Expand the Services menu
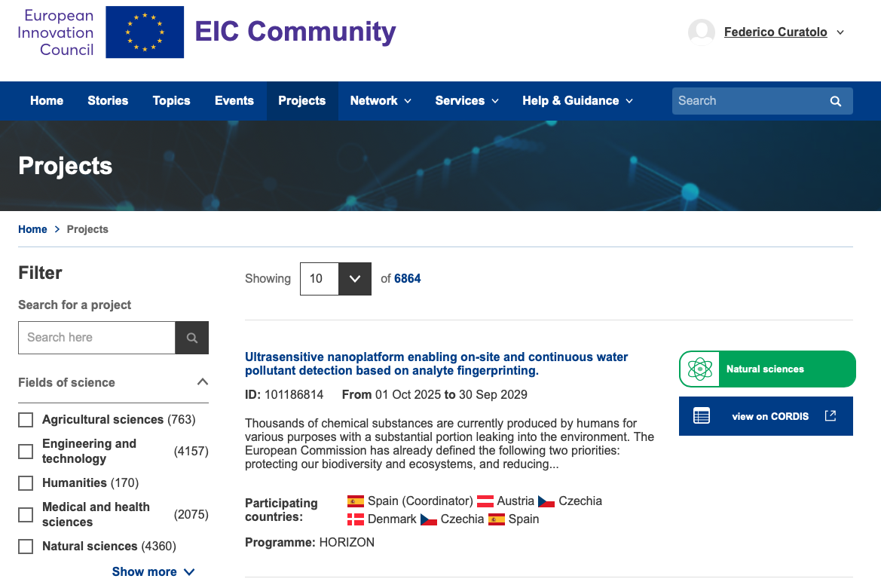The height and width of the screenshot is (588, 881). coord(467,100)
